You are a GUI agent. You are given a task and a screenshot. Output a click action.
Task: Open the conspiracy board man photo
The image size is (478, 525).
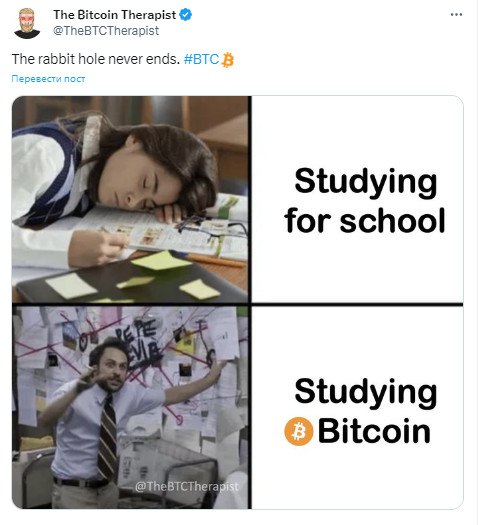(130, 407)
